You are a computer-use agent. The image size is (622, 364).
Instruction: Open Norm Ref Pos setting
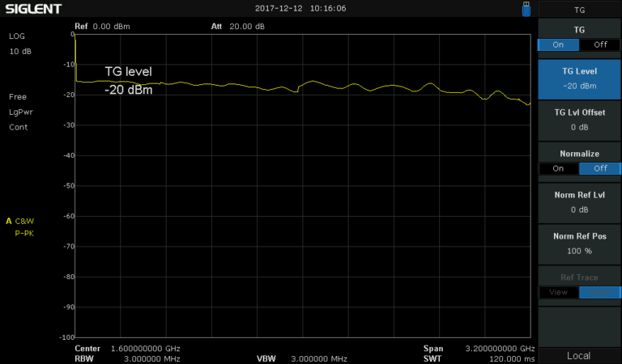(579, 243)
